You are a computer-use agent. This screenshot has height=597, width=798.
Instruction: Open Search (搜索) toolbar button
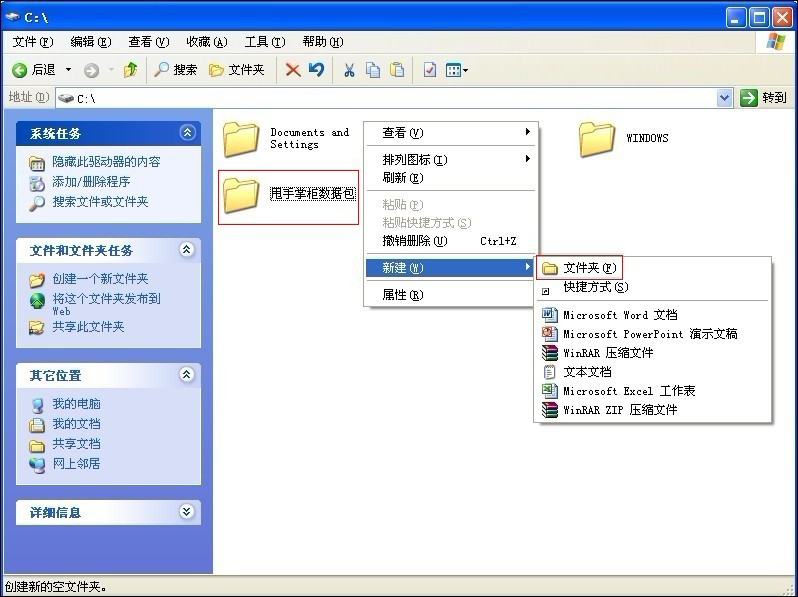175,70
